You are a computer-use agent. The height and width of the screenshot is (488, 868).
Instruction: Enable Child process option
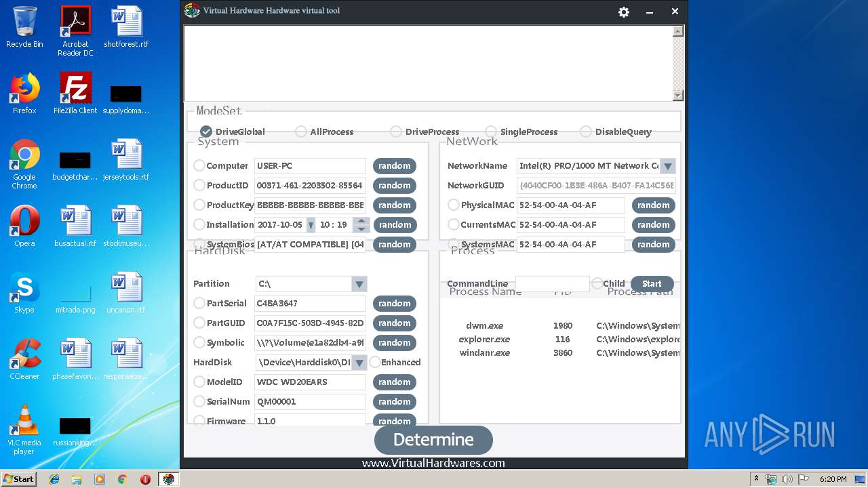click(x=597, y=283)
